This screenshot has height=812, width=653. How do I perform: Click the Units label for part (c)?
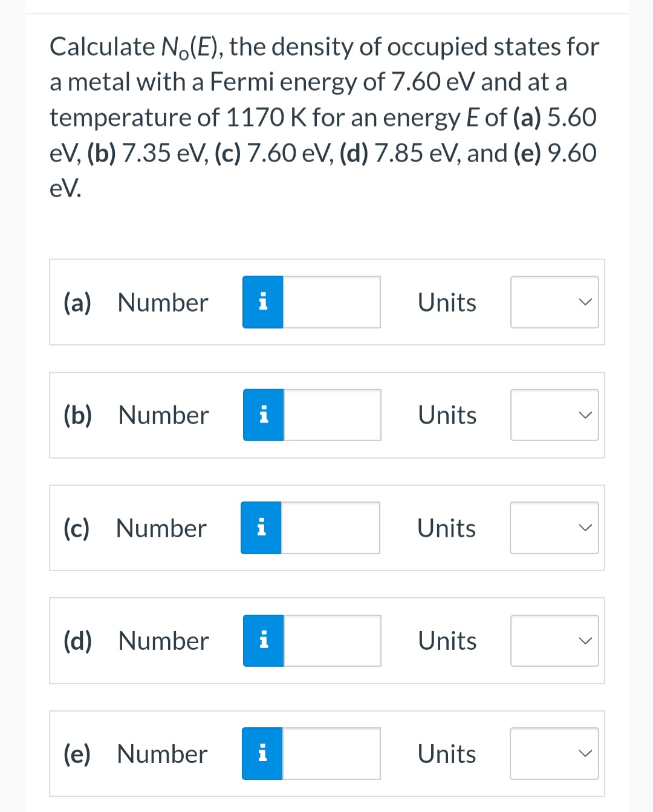446,528
